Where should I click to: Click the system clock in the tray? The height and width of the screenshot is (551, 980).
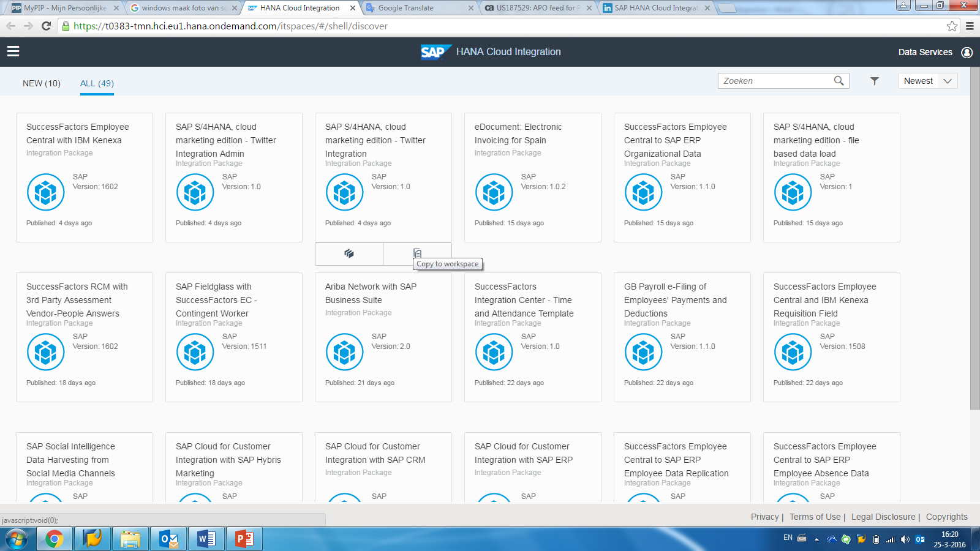coord(950,539)
